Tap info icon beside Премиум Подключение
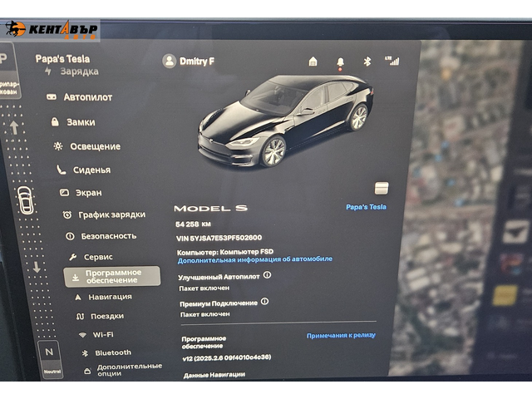The image size is (532, 399). click(x=264, y=301)
